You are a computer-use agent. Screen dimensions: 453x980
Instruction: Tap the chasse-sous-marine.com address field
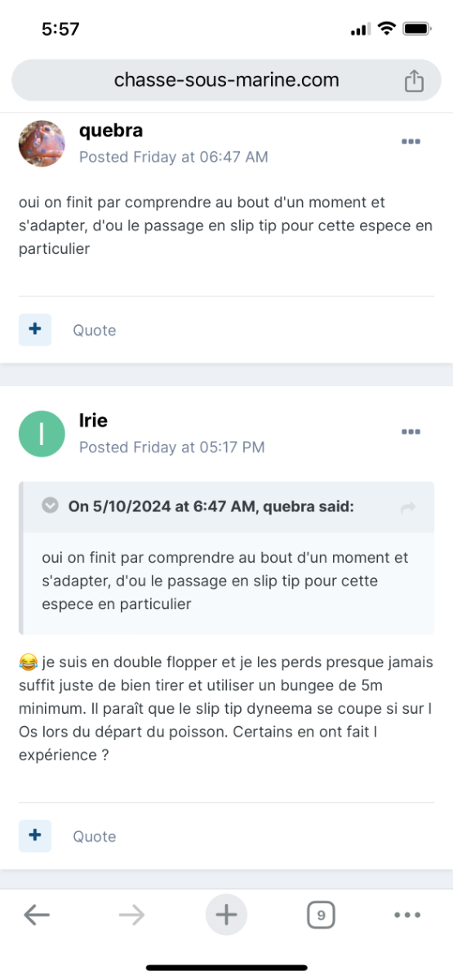tap(226, 80)
